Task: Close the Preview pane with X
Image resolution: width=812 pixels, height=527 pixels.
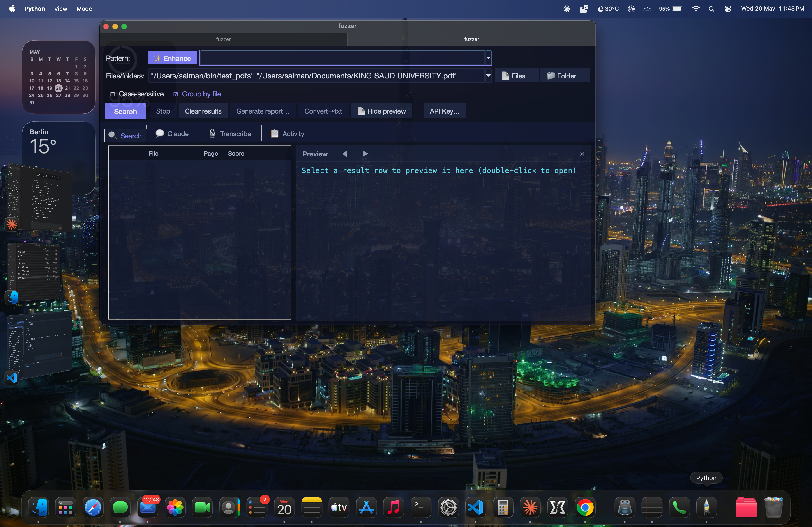Action: [x=582, y=154]
